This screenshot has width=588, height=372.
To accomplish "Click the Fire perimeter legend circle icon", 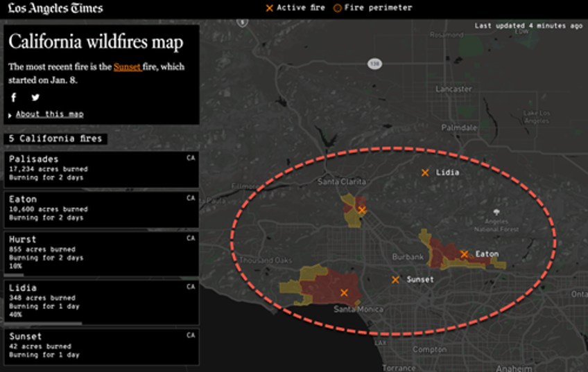I will (338, 8).
